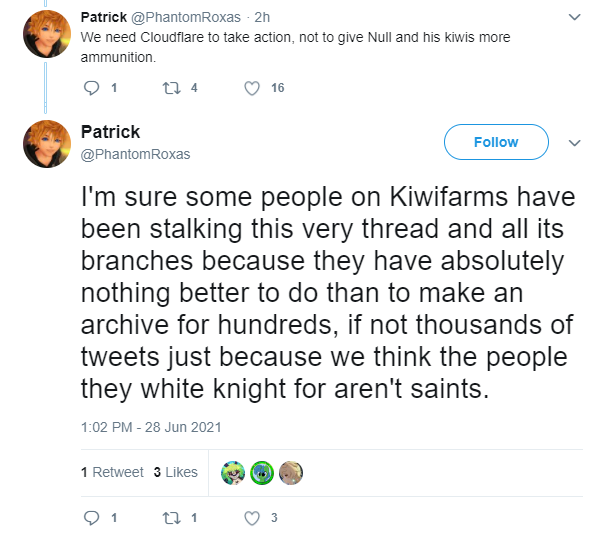
Task: Open third liker's avatar
Action: tap(291, 473)
